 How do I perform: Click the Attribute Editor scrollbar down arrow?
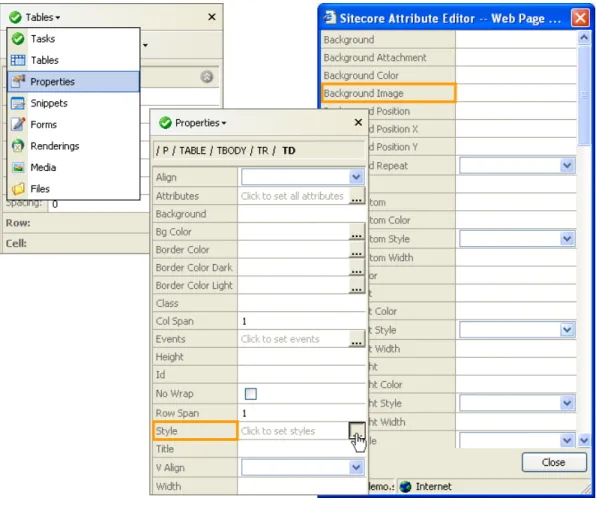coord(584,441)
